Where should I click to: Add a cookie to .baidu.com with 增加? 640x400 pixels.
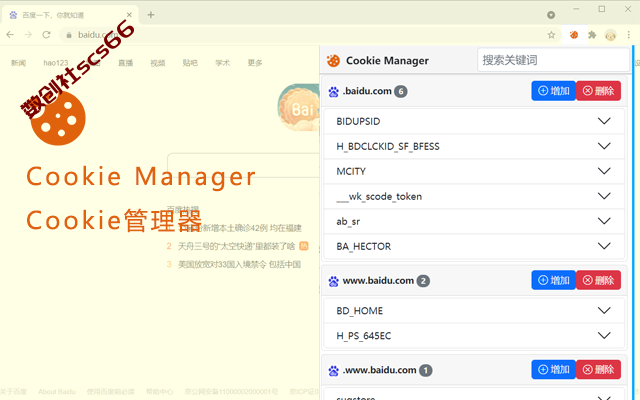pos(553,91)
